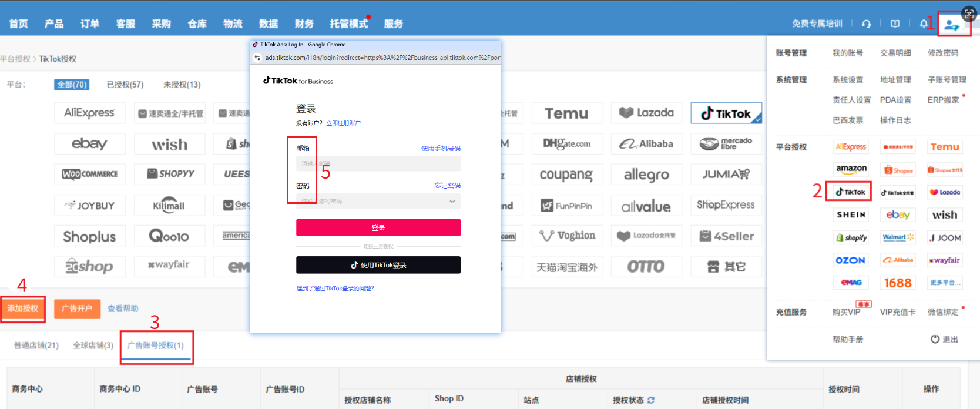The image size is (980, 409).
Task: Open 1688 in the account dropdown menu
Action: pos(898,283)
